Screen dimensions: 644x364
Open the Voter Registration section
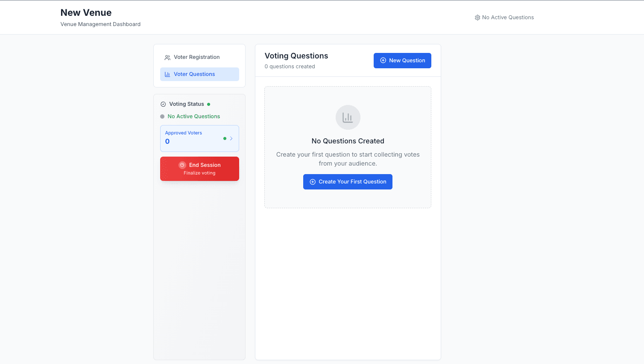pyautogui.click(x=196, y=57)
